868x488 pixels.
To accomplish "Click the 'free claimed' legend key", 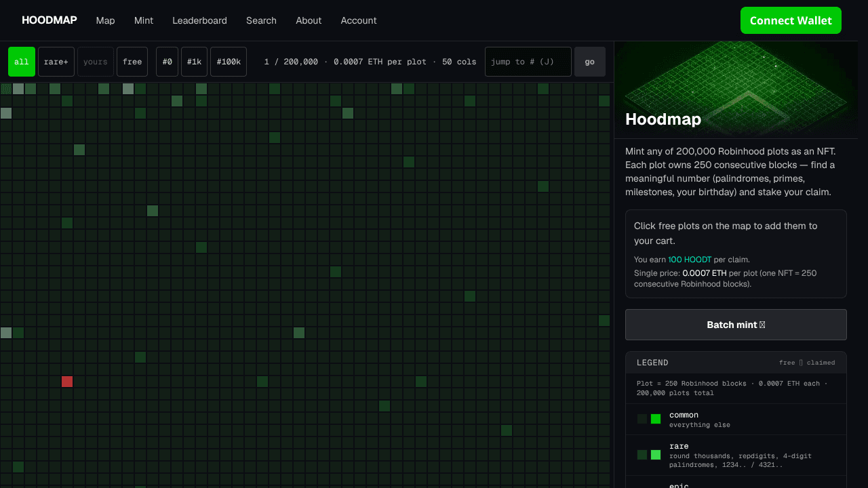I will coord(807,363).
